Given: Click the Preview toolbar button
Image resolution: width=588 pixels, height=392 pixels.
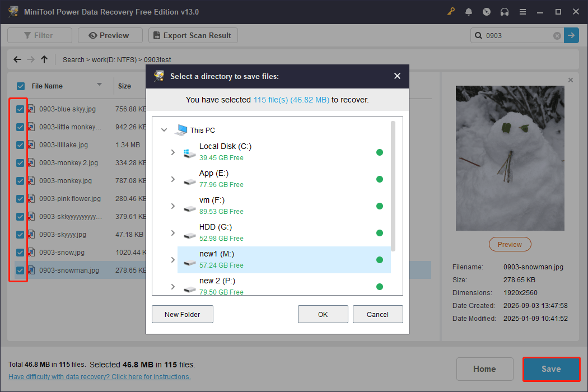Looking at the screenshot, I should coord(110,35).
